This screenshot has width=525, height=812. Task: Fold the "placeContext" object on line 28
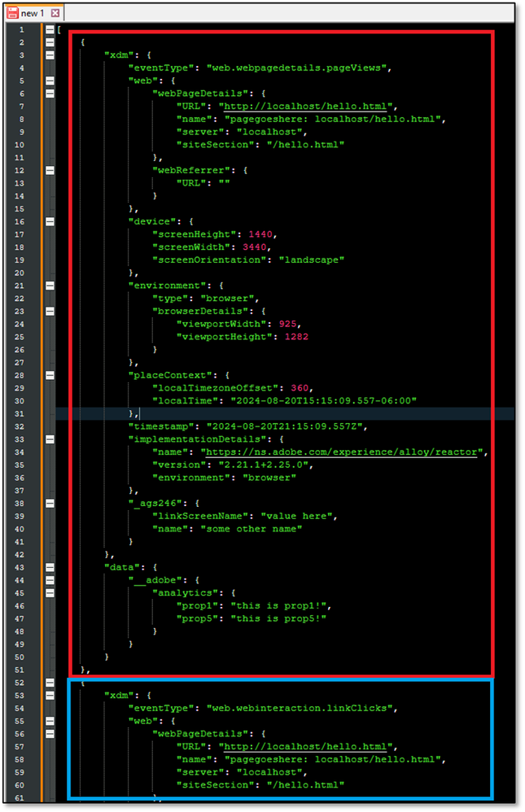pos(50,375)
